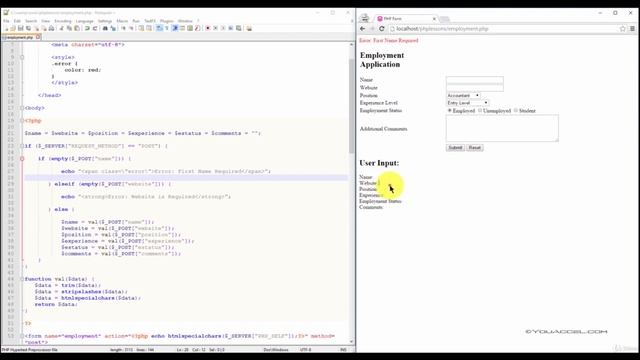Open the Language menu
Screen dimensions: 640x360
pos(84,21)
